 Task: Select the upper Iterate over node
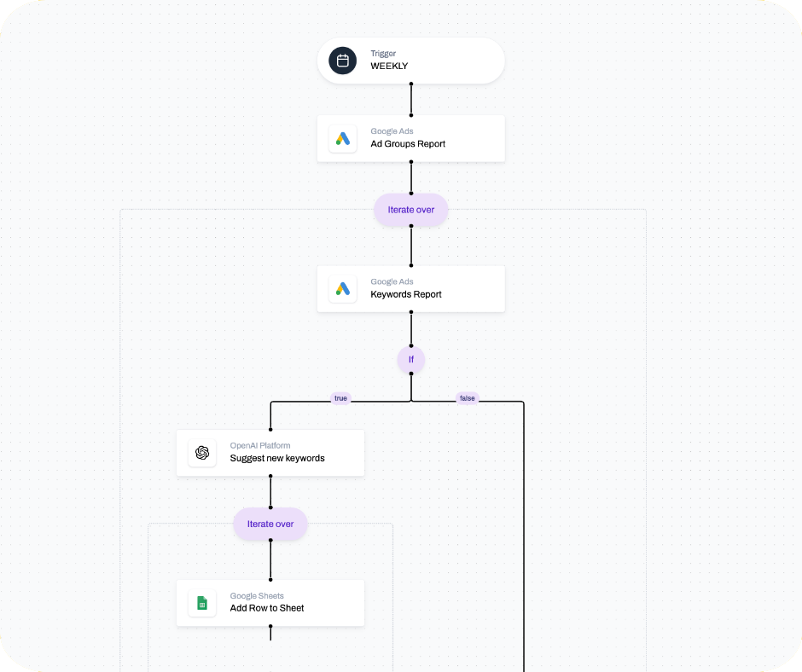(x=410, y=210)
